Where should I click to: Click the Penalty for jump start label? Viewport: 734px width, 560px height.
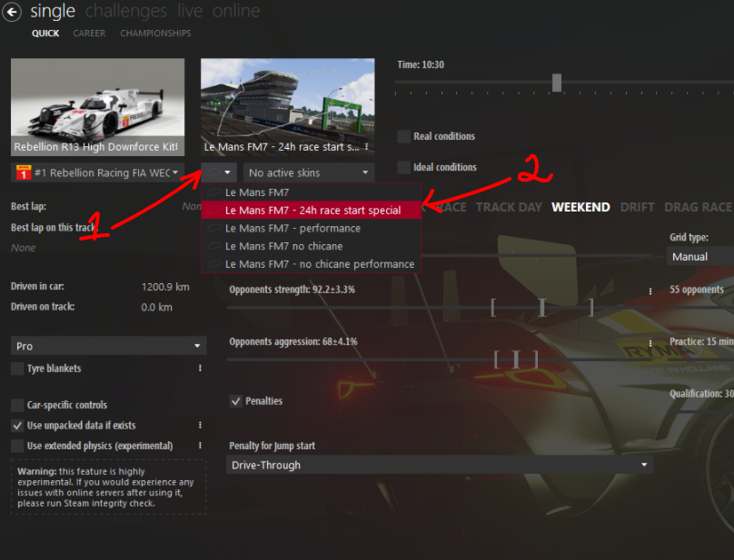pos(272,446)
